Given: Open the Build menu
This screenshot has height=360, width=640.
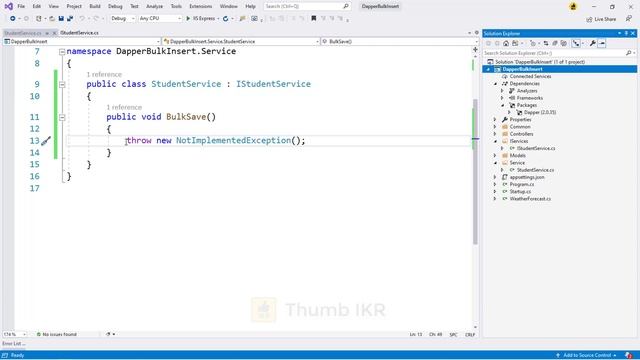Looking at the screenshot, I should 95,7.
